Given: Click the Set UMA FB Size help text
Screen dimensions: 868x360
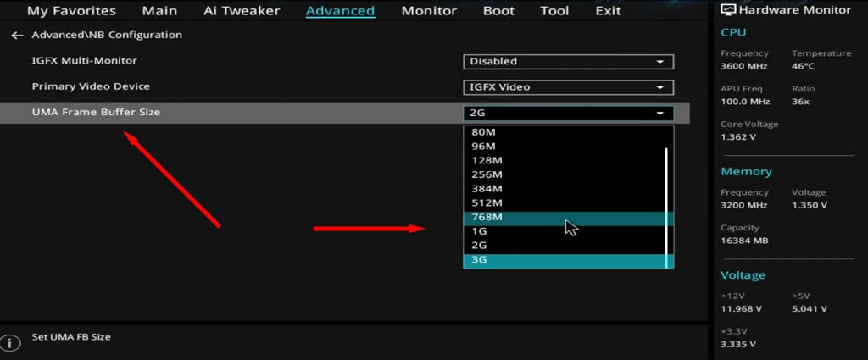Looking at the screenshot, I should [x=71, y=337].
